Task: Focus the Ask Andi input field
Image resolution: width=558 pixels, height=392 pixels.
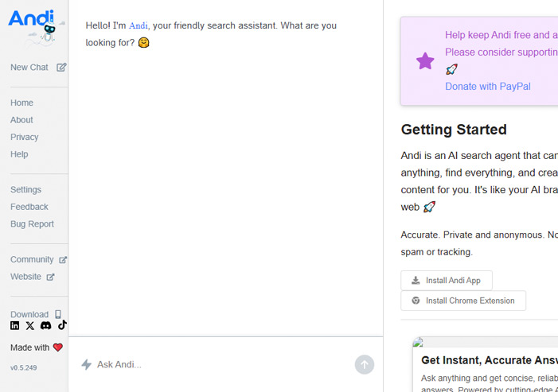Action: point(222,364)
